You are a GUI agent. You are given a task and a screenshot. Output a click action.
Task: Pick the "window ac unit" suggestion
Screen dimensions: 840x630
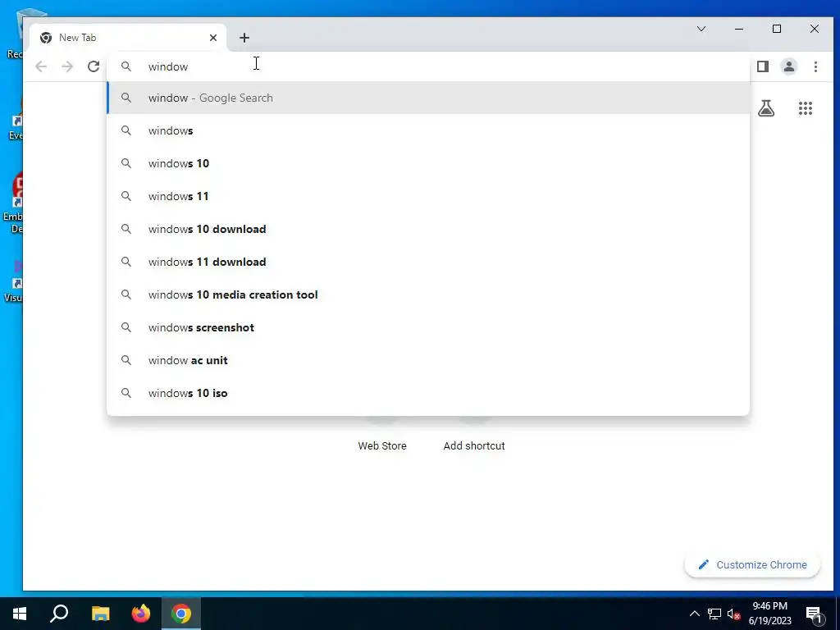(x=428, y=360)
